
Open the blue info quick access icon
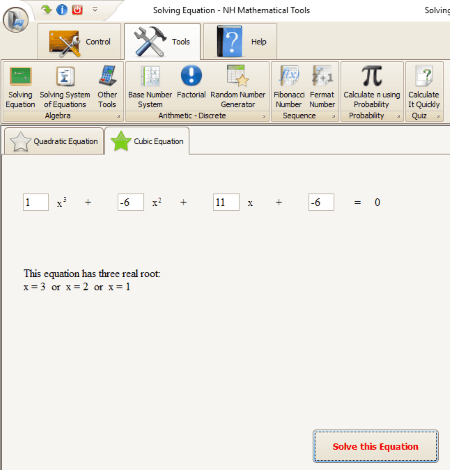point(62,10)
